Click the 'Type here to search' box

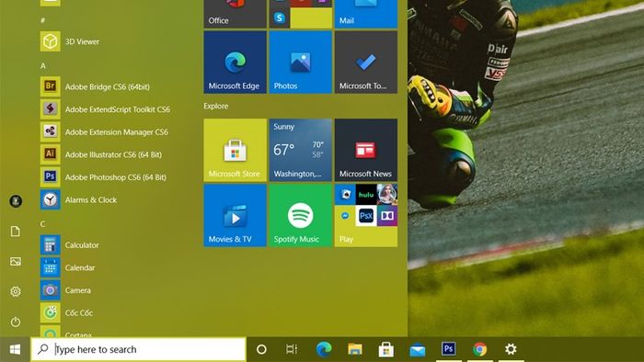pyautogui.click(x=138, y=349)
